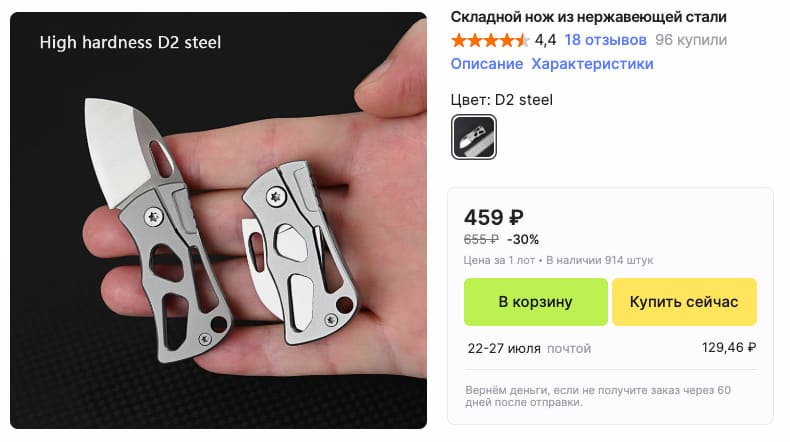Image resolution: width=790 pixels, height=442 pixels.
Task: Click the -30% discount badge
Action: 523,239
